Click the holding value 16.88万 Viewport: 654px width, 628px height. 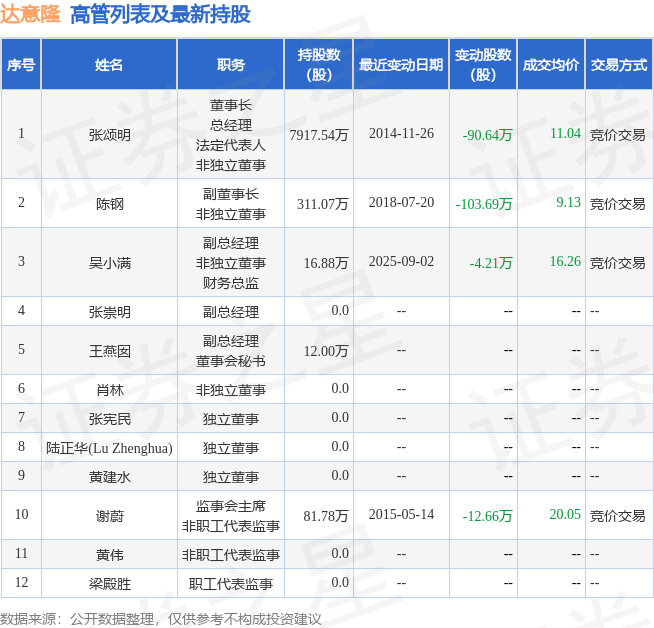coord(326,263)
